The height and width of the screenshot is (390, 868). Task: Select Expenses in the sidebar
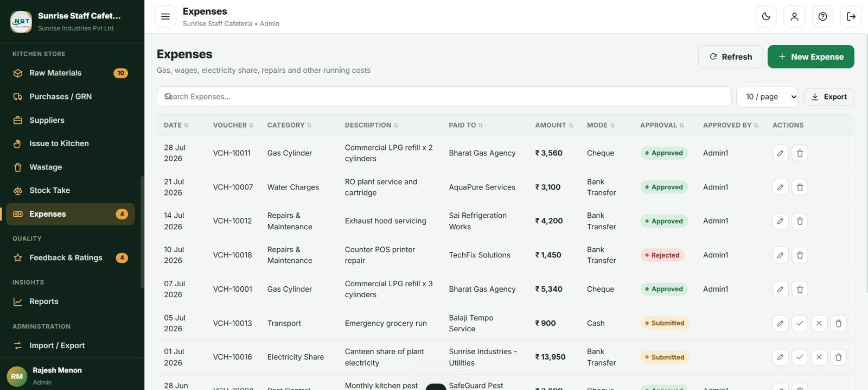[x=71, y=214]
